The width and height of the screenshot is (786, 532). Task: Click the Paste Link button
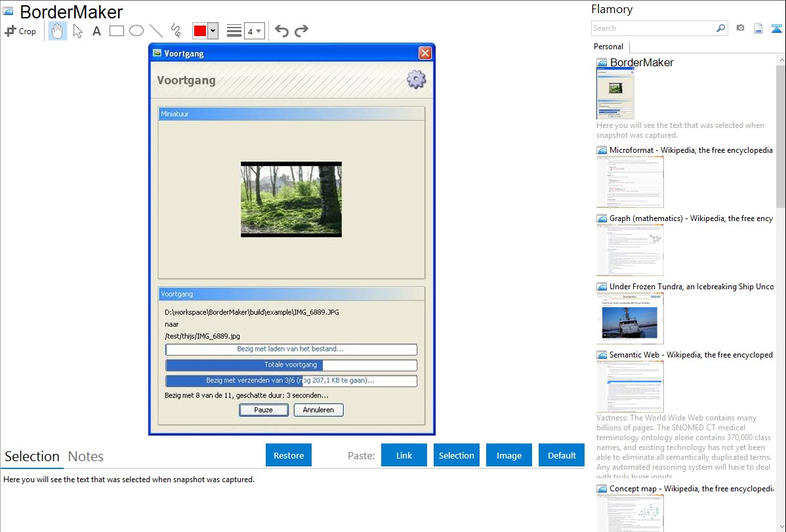pos(404,455)
